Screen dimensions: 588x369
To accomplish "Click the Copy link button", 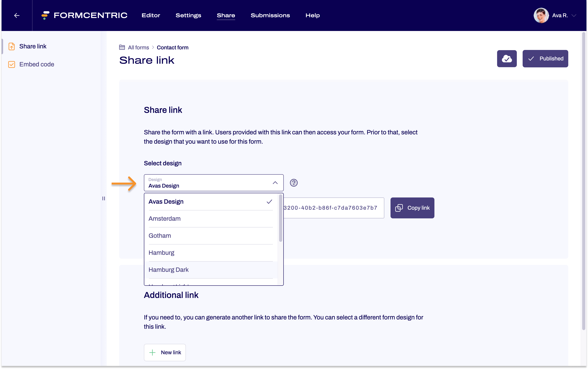I will click(412, 208).
